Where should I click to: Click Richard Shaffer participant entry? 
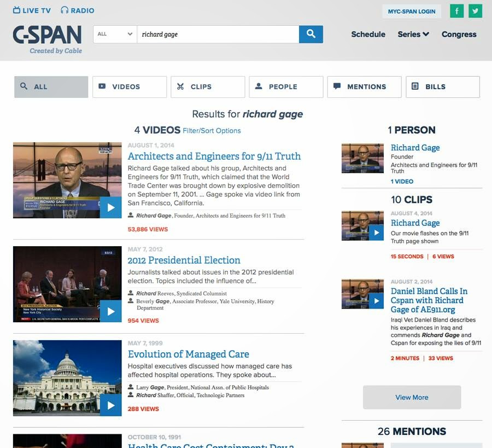click(190, 395)
